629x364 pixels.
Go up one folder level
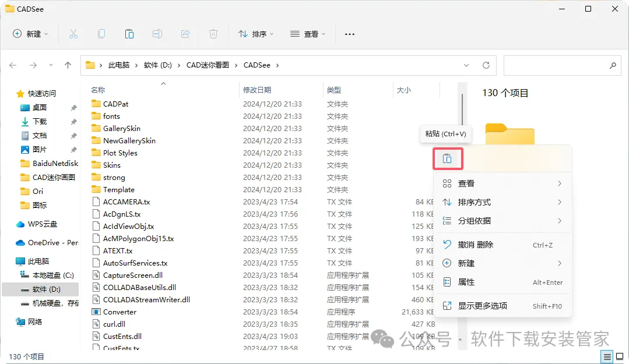pyautogui.click(x=68, y=65)
